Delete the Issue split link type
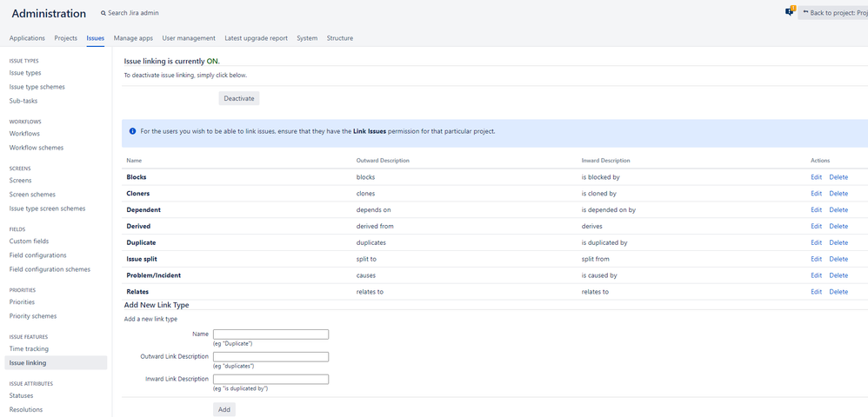The image size is (868, 417). pos(838,259)
